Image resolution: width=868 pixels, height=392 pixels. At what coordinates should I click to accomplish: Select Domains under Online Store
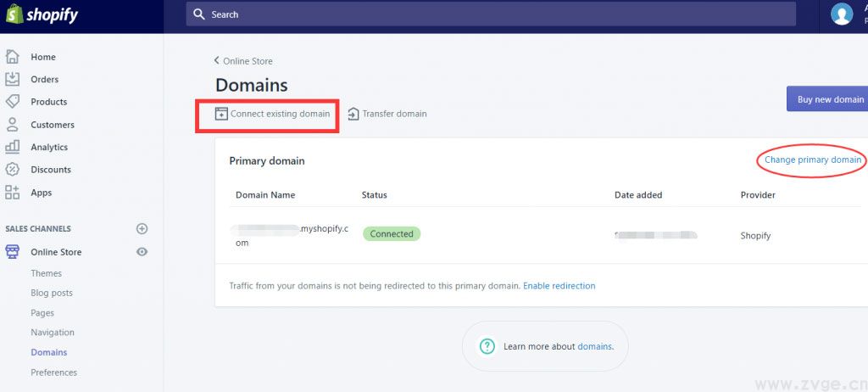[x=48, y=352]
